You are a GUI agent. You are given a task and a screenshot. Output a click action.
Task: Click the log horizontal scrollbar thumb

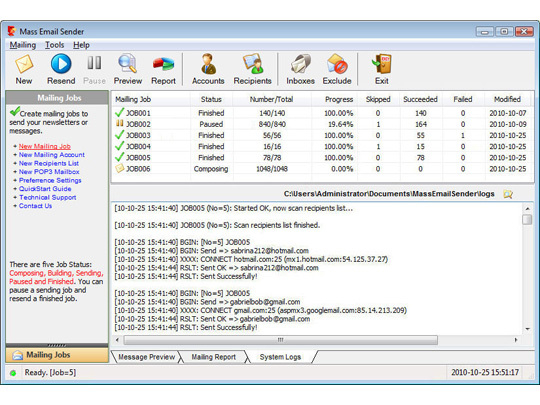[x=281, y=340]
